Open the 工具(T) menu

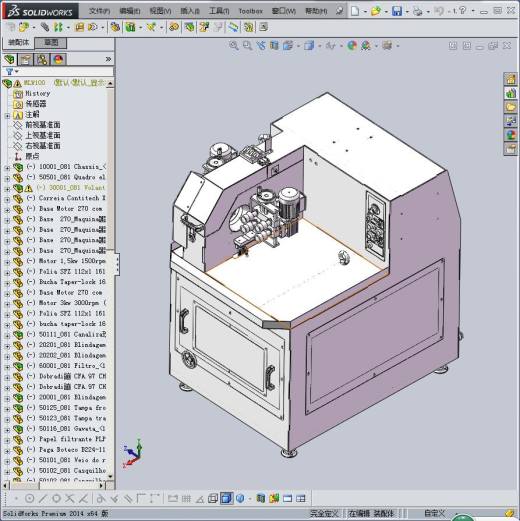click(x=219, y=11)
